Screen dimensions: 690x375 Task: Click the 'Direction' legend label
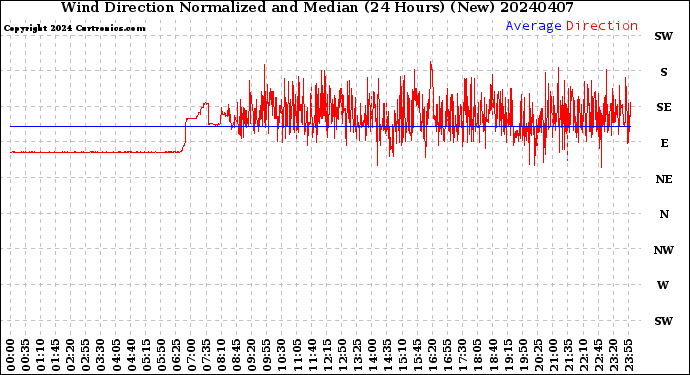602,26
